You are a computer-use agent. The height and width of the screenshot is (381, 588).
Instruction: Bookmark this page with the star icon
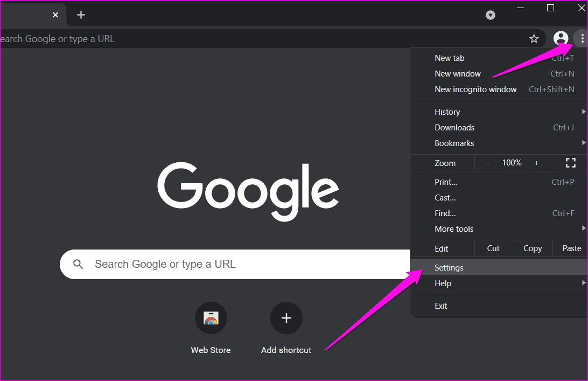[534, 38]
